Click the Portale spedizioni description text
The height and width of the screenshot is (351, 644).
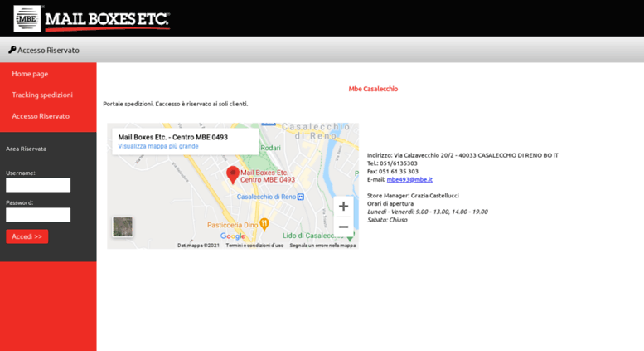[x=176, y=104]
